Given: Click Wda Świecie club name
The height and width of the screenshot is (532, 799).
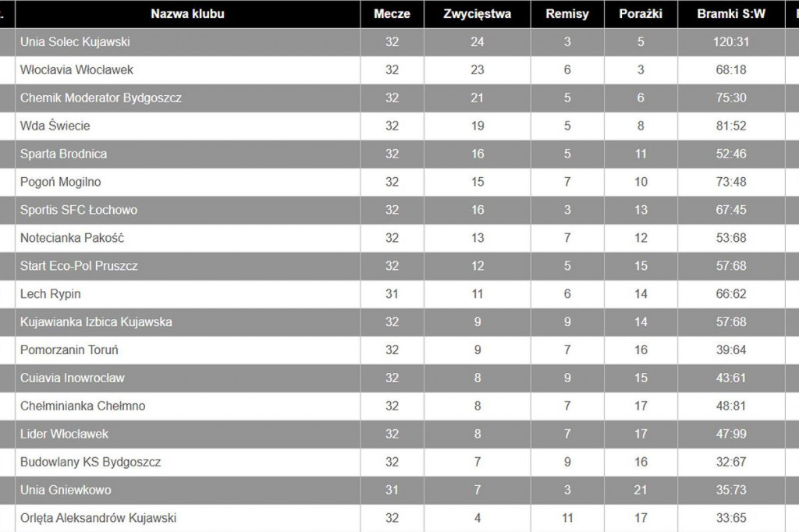Looking at the screenshot, I should [x=55, y=126].
